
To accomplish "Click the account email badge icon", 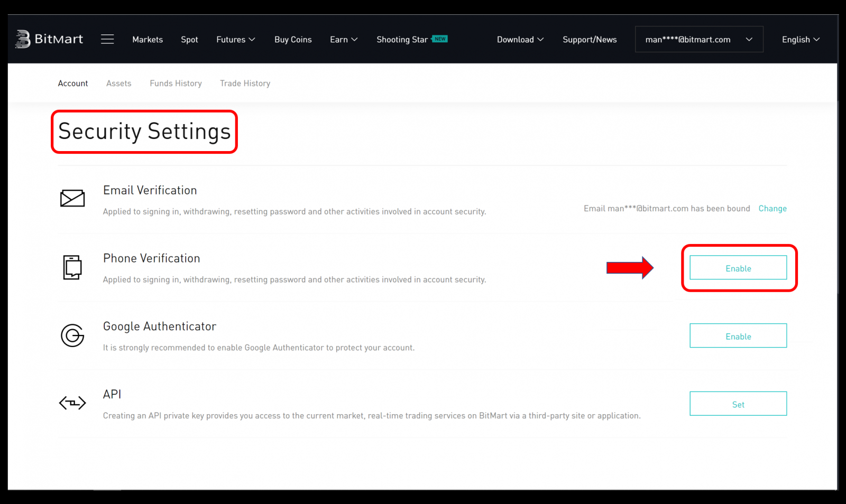I will (699, 39).
